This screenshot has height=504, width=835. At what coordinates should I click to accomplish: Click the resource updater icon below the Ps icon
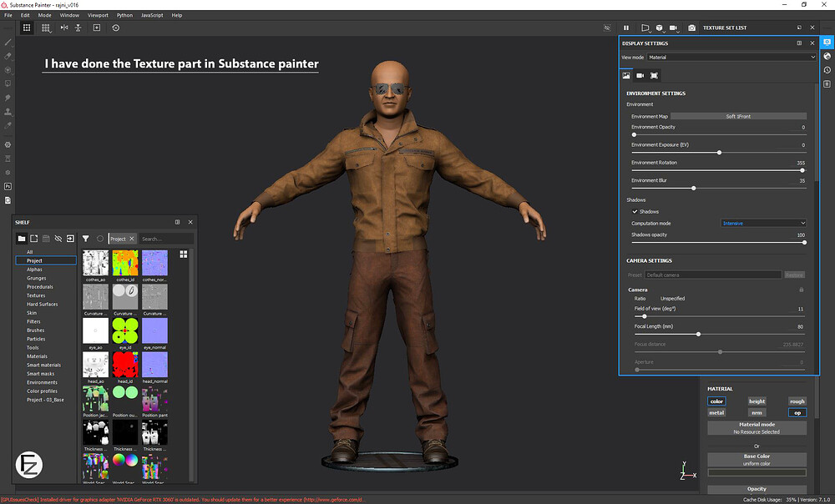pyautogui.click(x=8, y=200)
